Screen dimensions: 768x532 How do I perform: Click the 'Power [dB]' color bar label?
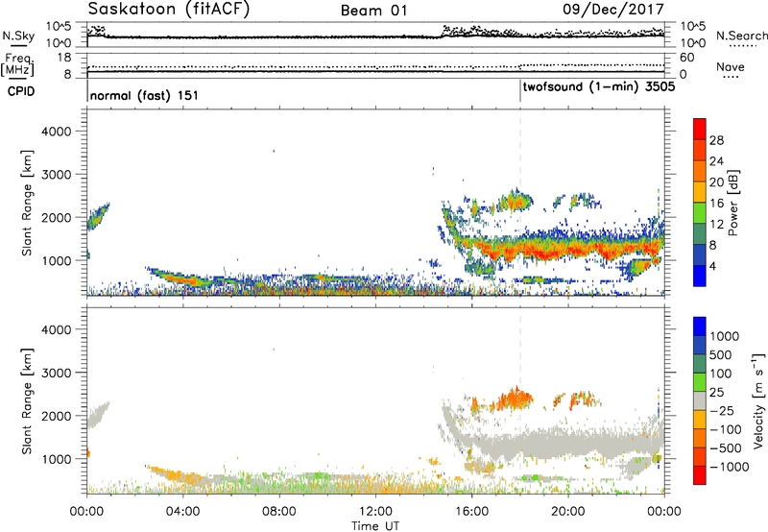[732, 203]
